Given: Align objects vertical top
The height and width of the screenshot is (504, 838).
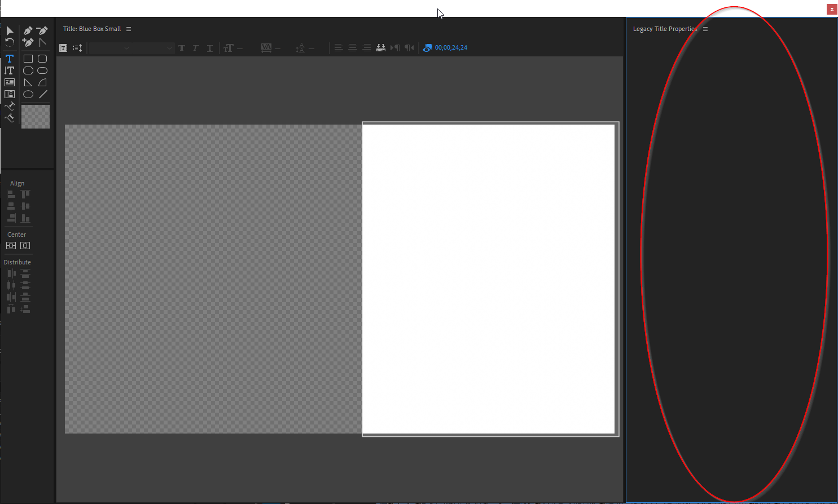Looking at the screenshot, I should click(x=25, y=194).
